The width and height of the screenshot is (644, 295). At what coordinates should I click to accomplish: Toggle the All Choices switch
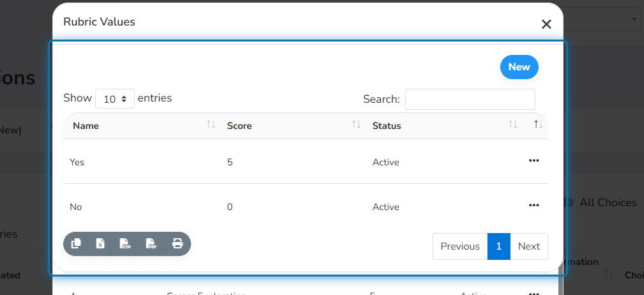click(x=568, y=202)
